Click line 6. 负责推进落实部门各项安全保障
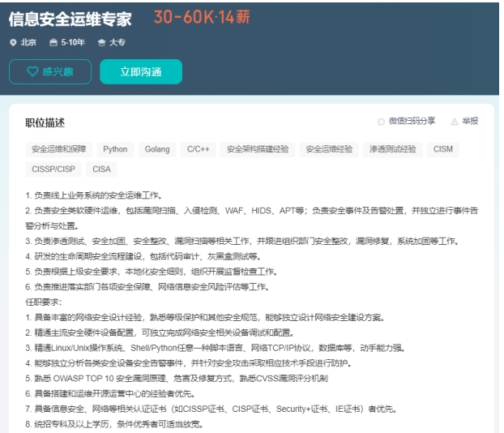504x433 pixels. coord(147,287)
